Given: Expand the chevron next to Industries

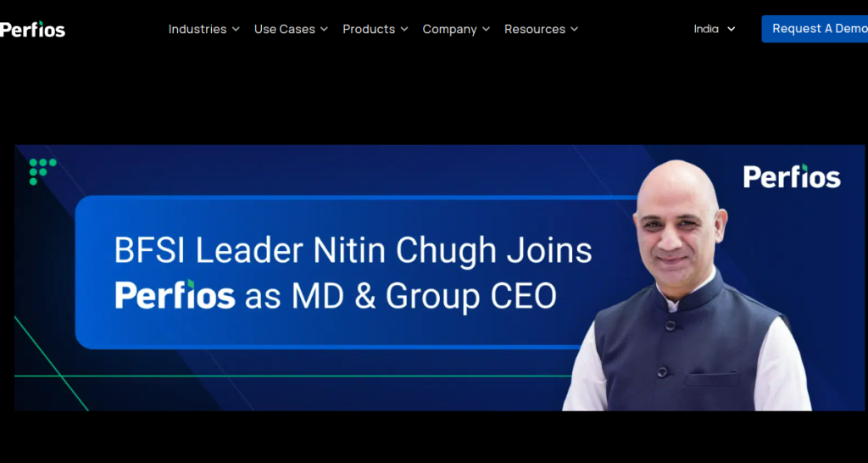Looking at the screenshot, I should [236, 30].
